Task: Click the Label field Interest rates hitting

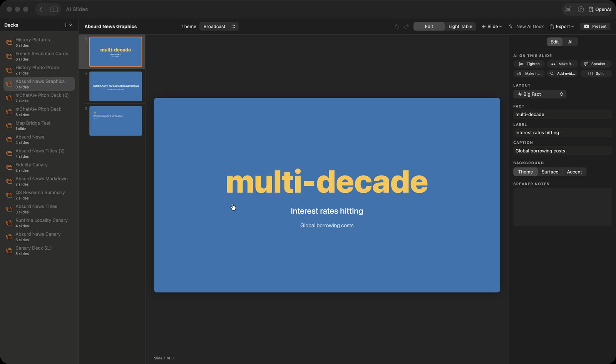Action: click(x=562, y=133)
